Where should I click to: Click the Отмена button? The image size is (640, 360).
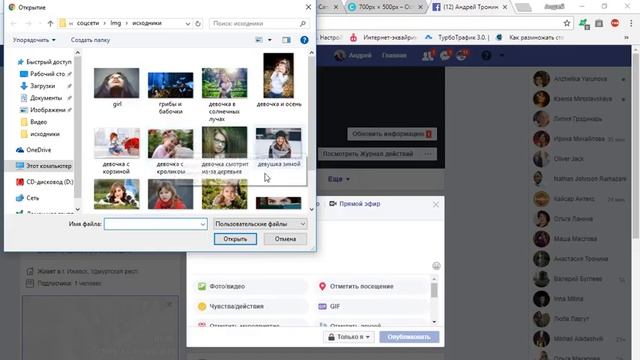(285, 239)
